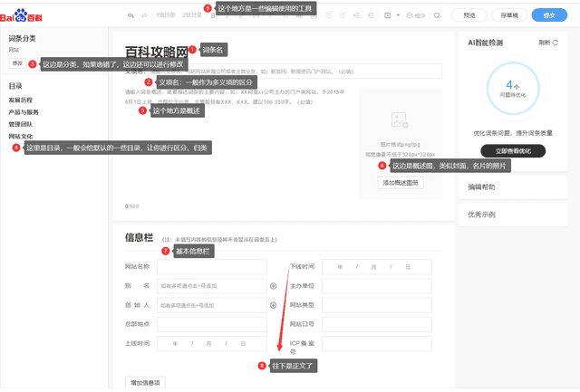Open the 模块 module tool
This screenshot has height=392, width=580.
(x=416, y=15)
